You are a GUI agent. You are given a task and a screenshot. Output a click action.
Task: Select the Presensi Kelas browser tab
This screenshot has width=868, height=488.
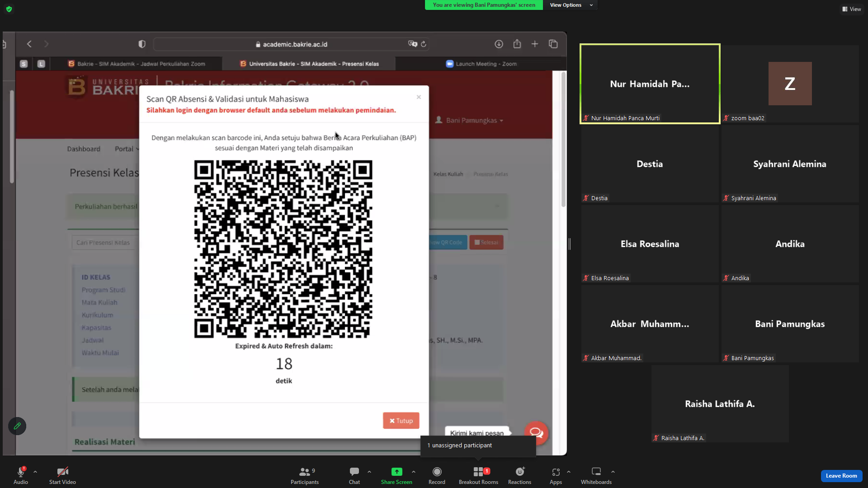[x=309, y=64]
